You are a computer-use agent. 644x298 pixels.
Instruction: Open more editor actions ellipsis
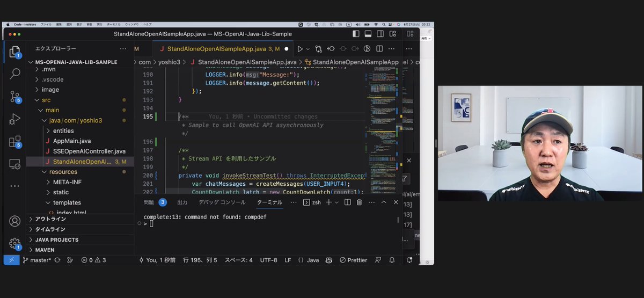(392, 48)
